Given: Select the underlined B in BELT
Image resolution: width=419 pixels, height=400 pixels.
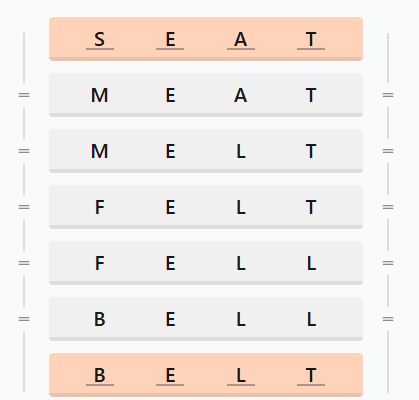Looking at the screenshot, I should (x=100, y=376).
